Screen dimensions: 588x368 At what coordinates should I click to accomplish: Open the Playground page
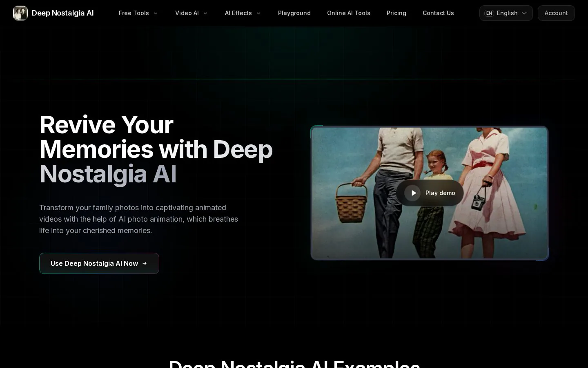pyautogui.click(x=294, y=13)
